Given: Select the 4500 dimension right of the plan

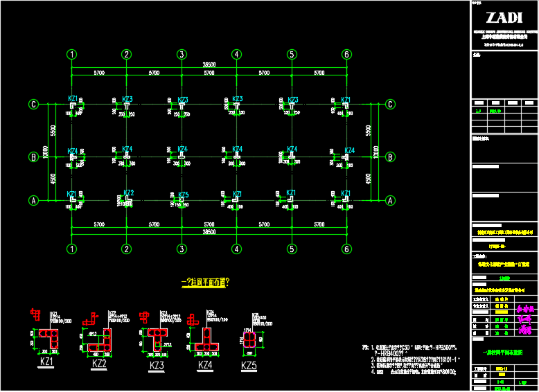Looking at the screenshot, I should pyautogui.click(x=368, y=179).
